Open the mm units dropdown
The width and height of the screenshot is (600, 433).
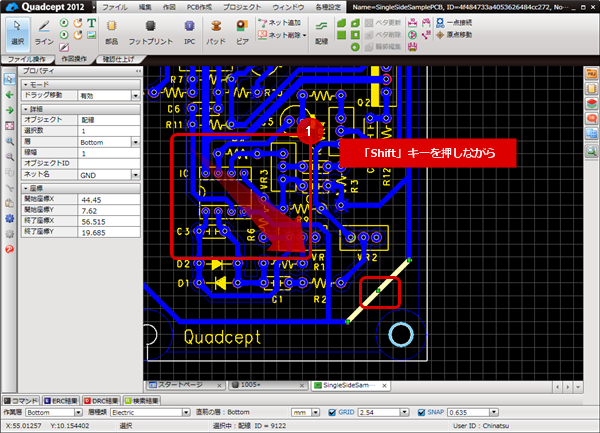(x=316, y=412)
